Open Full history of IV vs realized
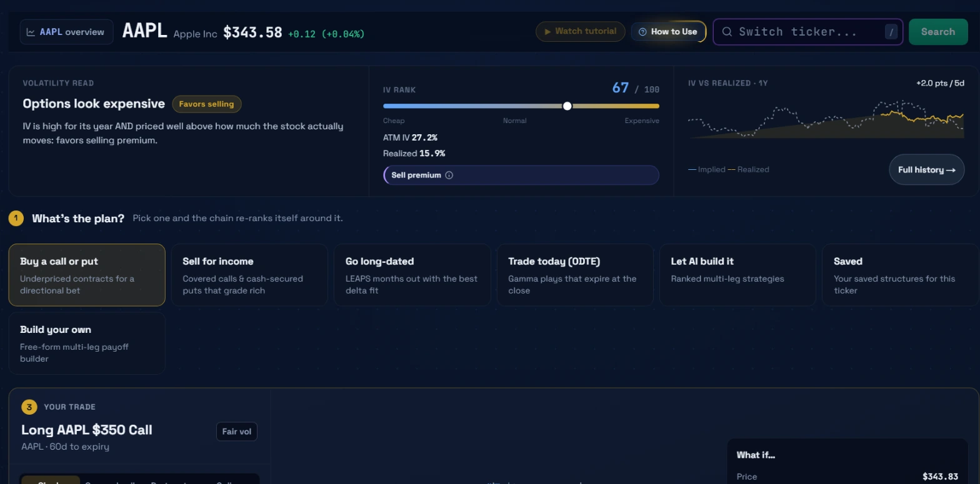The image size is (980, 484). pos(926,170)
